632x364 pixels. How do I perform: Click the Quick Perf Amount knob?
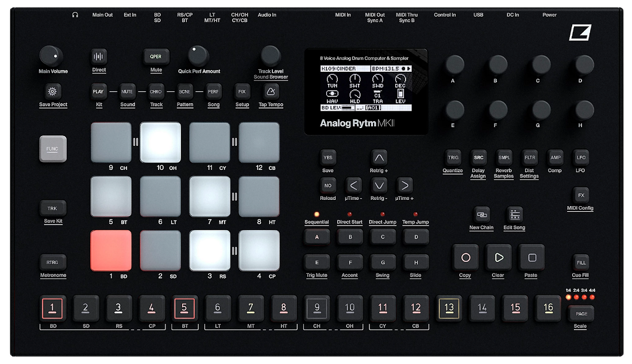point(198,56)
